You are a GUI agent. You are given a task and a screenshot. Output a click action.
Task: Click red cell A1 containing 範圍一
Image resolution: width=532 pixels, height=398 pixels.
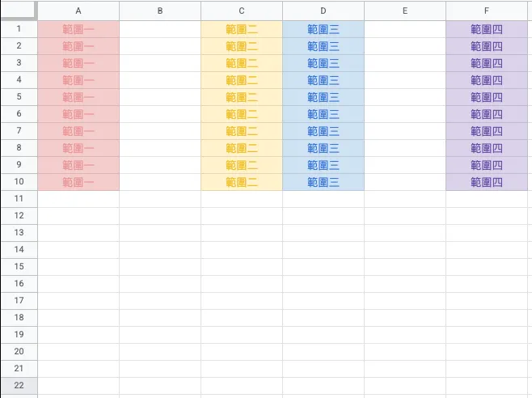pyautogui.click(x=78, y=29)
